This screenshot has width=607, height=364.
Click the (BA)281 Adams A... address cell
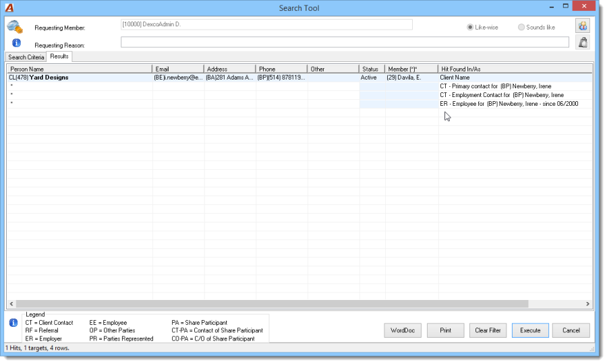[x=229, y=78]
